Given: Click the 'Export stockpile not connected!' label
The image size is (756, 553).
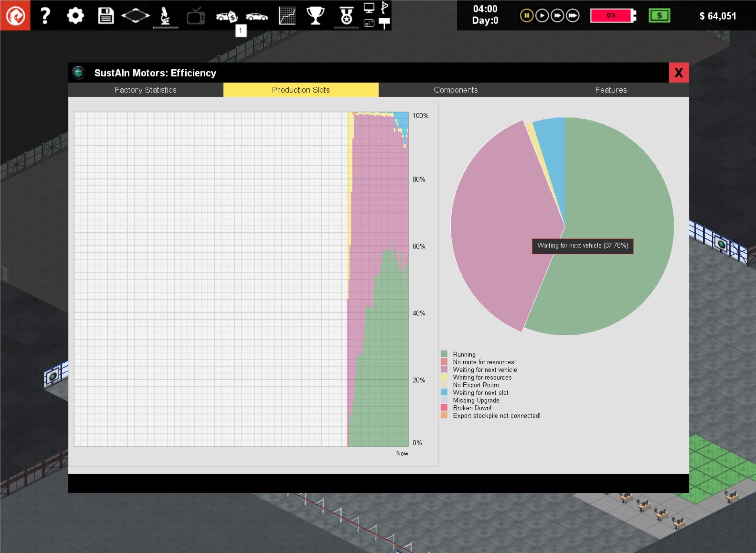Looking at the screenshot, I should click(496, 415).
